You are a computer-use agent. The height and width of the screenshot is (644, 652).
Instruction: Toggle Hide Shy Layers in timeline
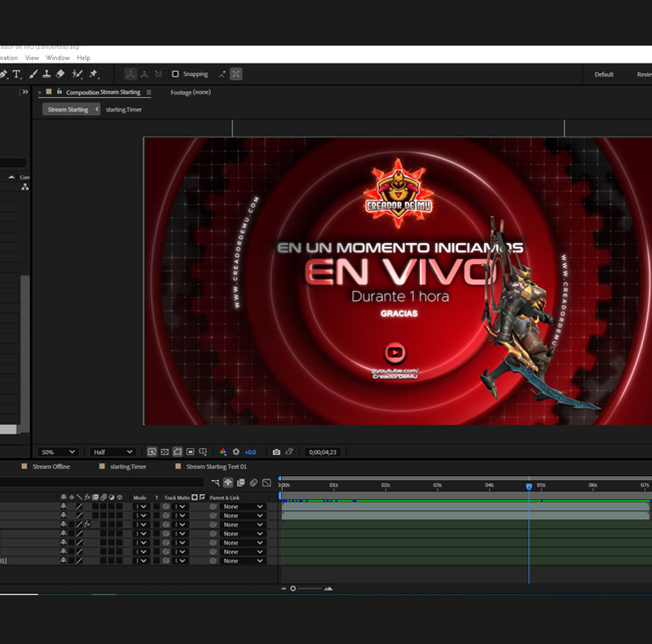pos(228,483)
